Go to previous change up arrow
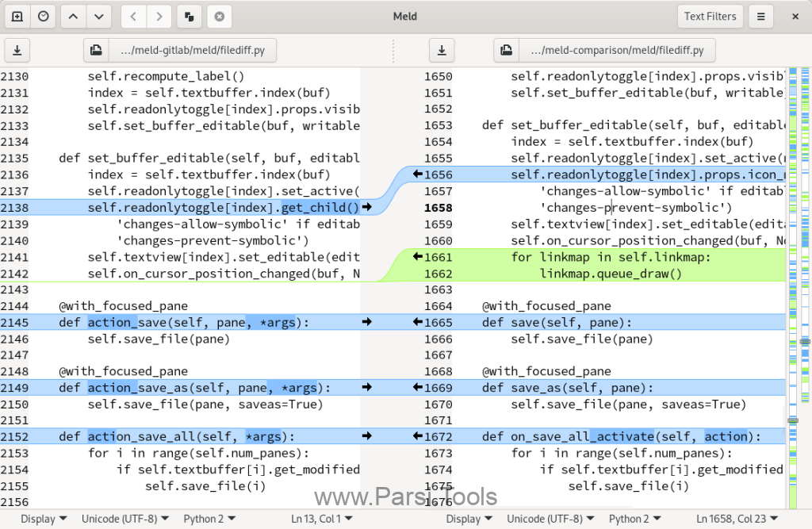Screen dimensions: 812x529 (x=73, y=17)
